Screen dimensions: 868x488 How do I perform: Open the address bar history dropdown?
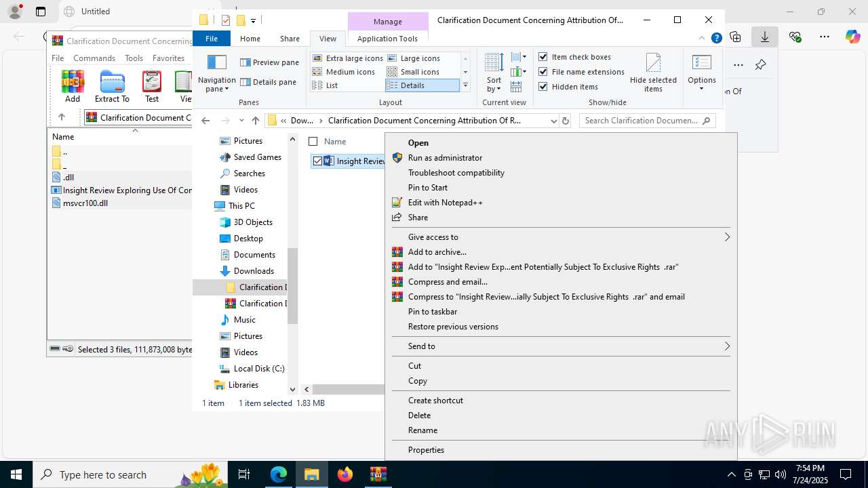553,121
